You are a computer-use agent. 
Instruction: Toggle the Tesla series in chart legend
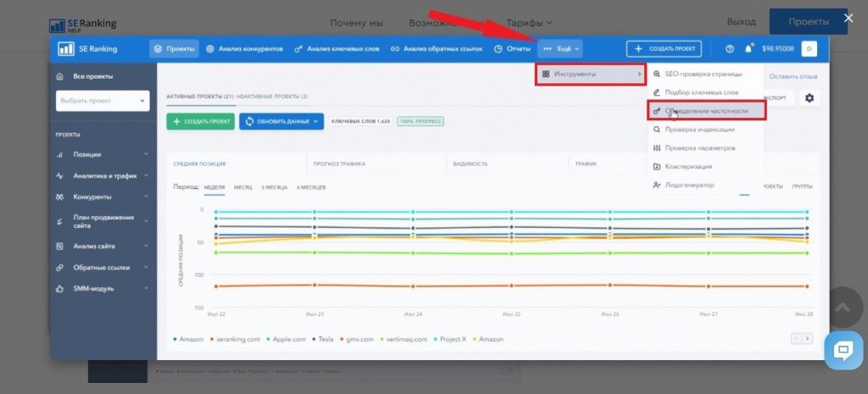click(x=325, y=339)
